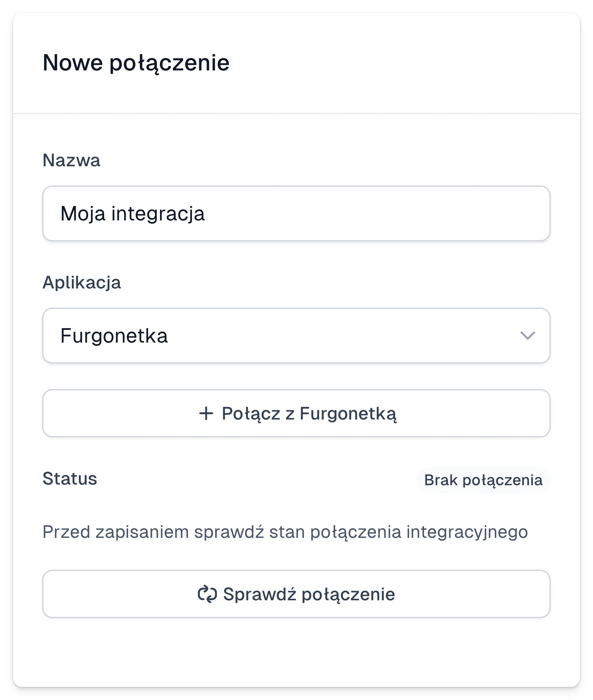Click the empty right part of Nazwa field
The width and height of the screenshot is (593, 700).
(x=404, y=213)
